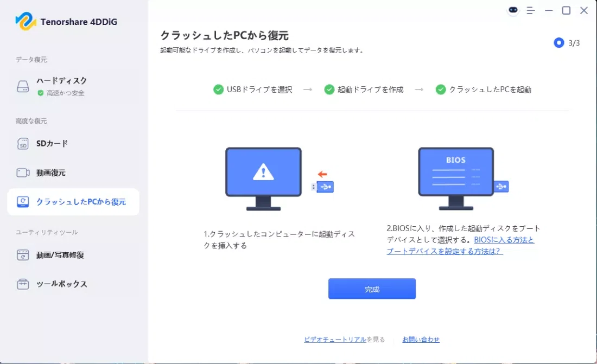Viewport: 597px width, 364px height.
Task: Click the page heading クラッシュしたPCから復元
Action: pyautogui.click(x=225, y=35)
